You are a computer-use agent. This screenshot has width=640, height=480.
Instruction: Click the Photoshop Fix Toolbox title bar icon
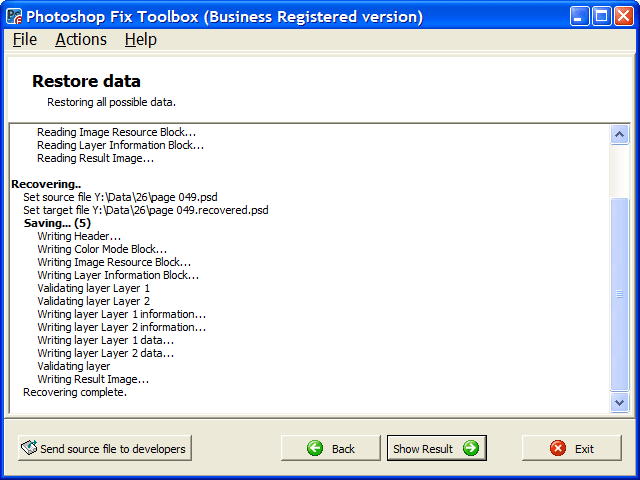pyautogui.click(x=14, y=17)
